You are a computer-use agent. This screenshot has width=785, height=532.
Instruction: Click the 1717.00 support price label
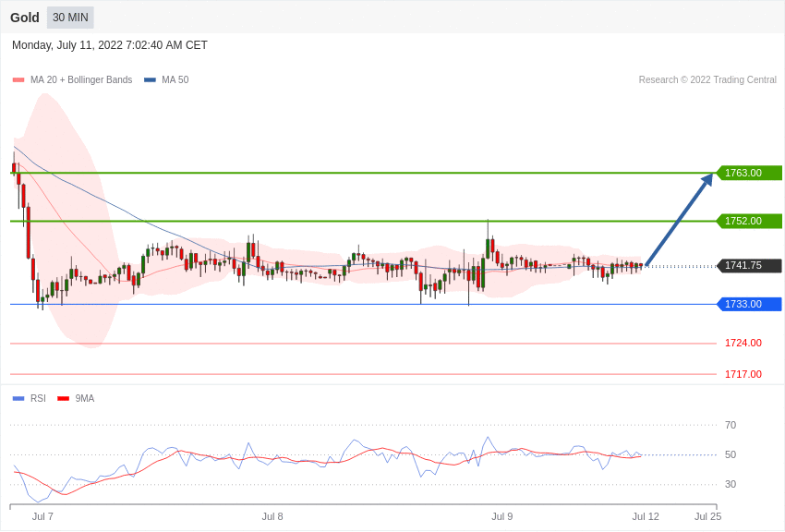point(743,374)
